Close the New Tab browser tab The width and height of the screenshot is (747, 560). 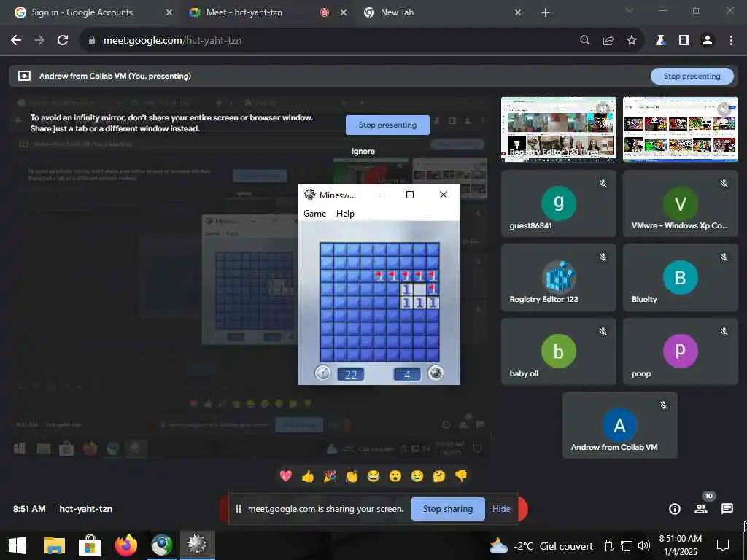pos(518,12)
